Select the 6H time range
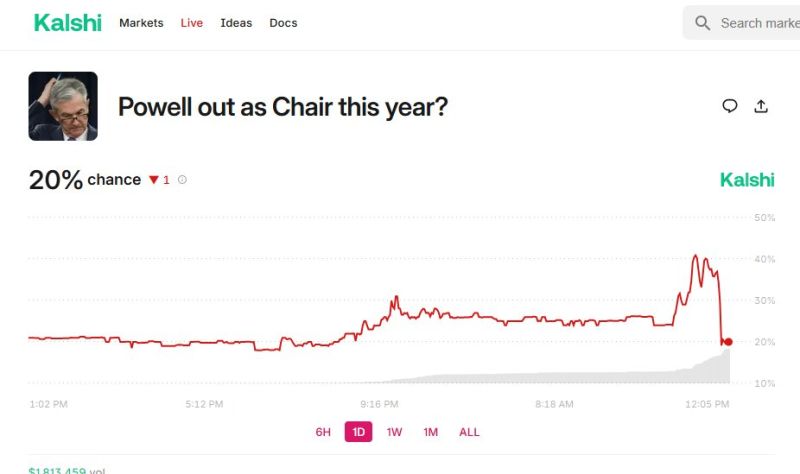This screenshot has height=474, width=800. 323,432
